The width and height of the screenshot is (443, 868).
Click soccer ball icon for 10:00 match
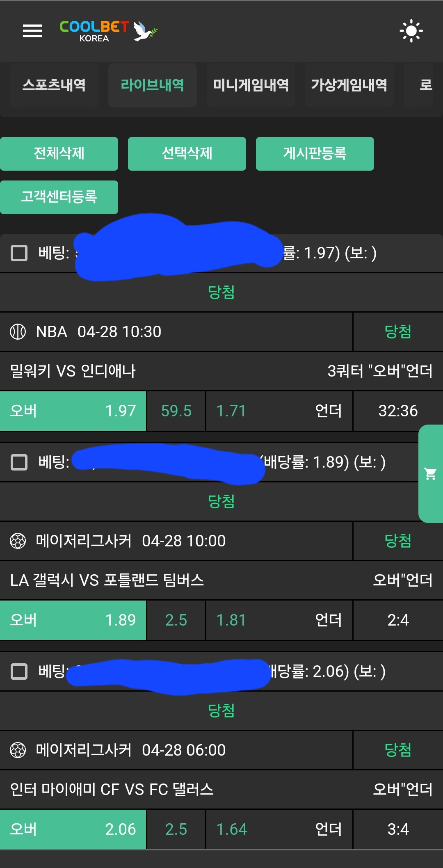click(18, 541)
